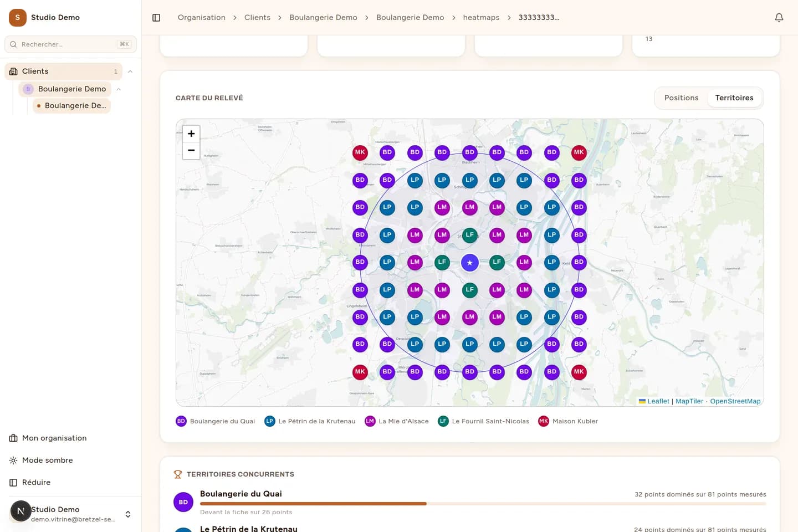
Task: Click the 'CARTE DU RELEVÉ' heading
Action: (x=209, y=98)
